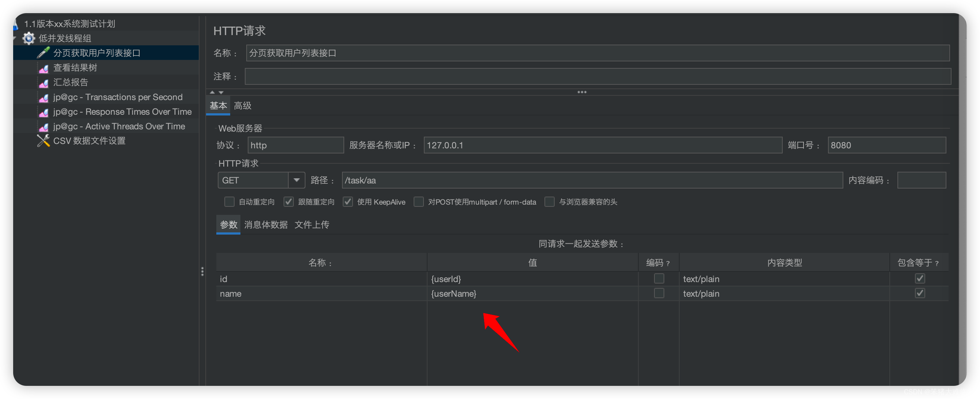This screenshot has width=980, height=399.
Task: Click the Active Threads Over Time icon
Action: point(43,127)
